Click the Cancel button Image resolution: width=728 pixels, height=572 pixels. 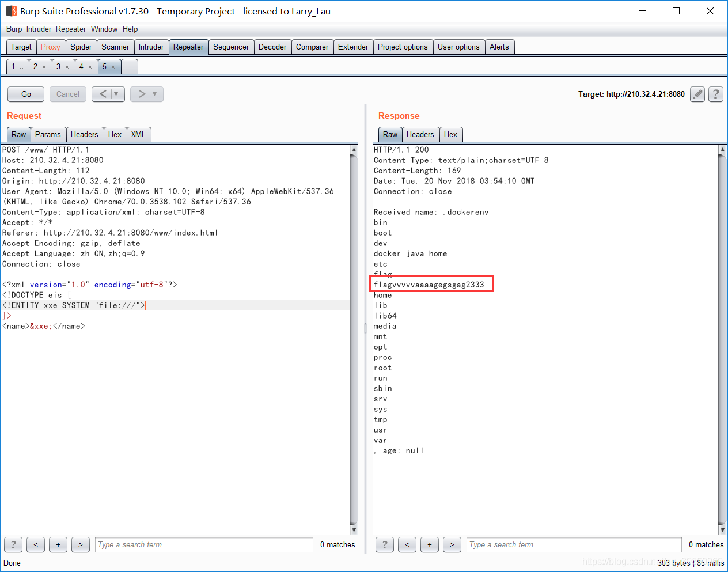pyautogui.click(x=68, y=94)
